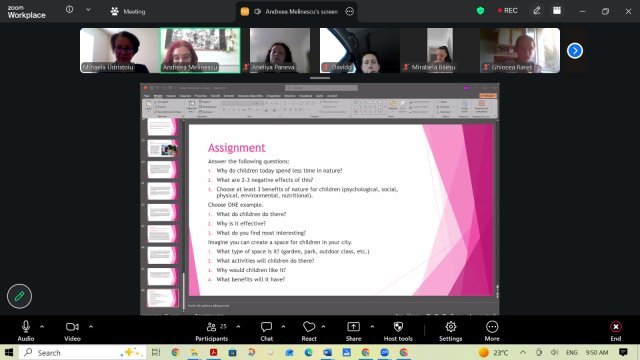Click the green encryption shield icon
This screenshot has height=360, width=640.
tap(480, 11)
